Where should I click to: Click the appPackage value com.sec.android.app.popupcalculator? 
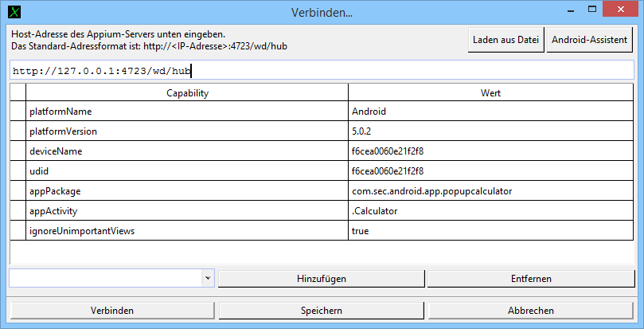click(x=490, y=191)
